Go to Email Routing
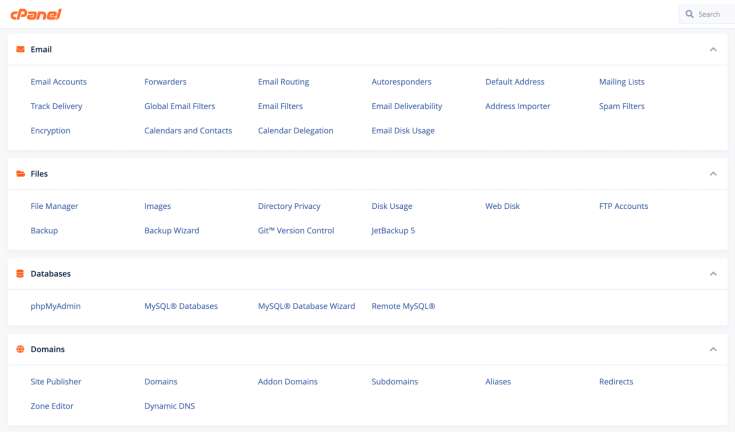This screenshot has width=735, height=432. 284,82
